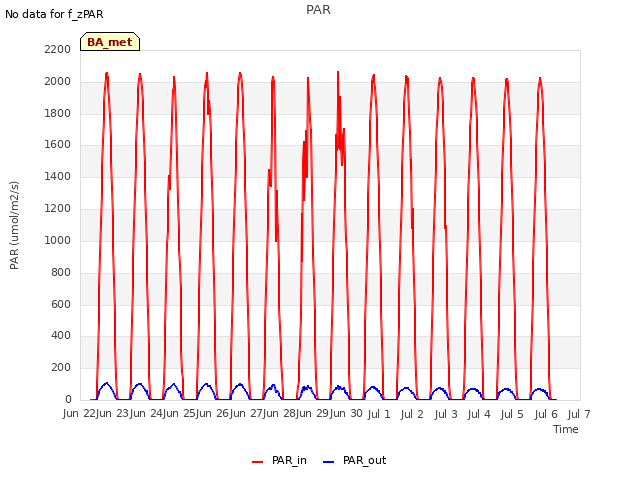The image size is (640, 480).
Task: Click the 800 y-axis tick label
Action: tap(61, 272)
